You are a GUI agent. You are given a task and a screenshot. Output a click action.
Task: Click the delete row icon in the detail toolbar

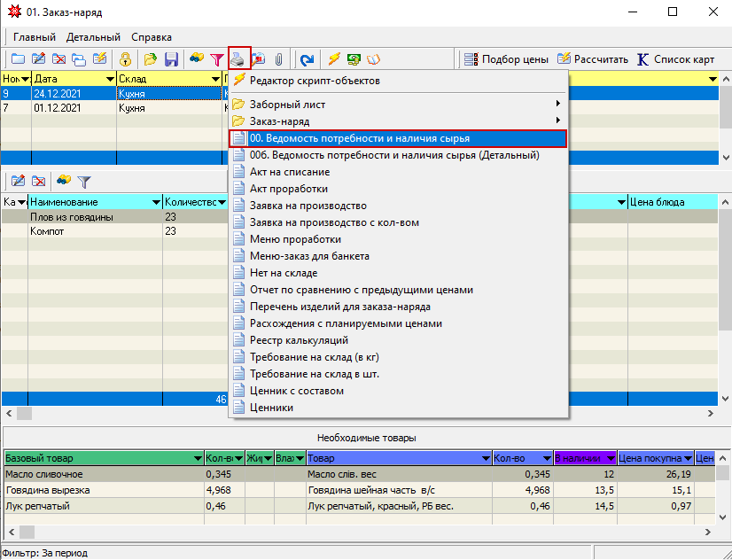coord(39,181)
